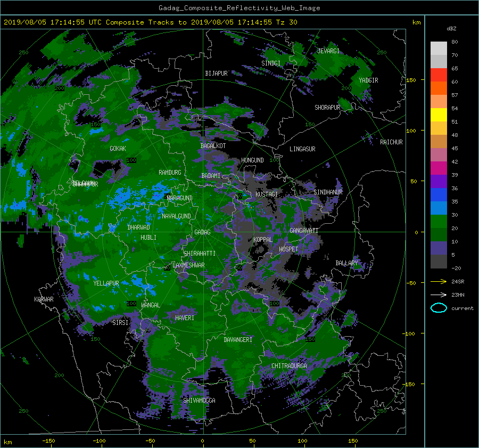Select the yellow 51-54 dBZ legend swatch
This screenshot has width=479, height=448.
point(439,115)
